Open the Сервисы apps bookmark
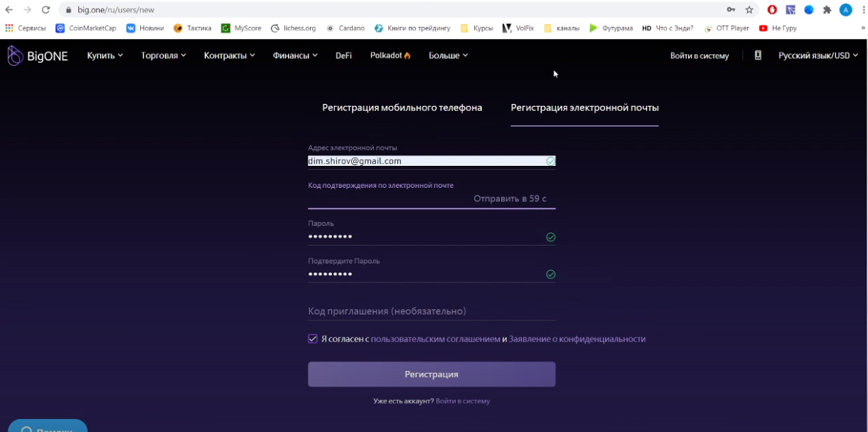The image size is (868, 432). click(x=26, y=28)
